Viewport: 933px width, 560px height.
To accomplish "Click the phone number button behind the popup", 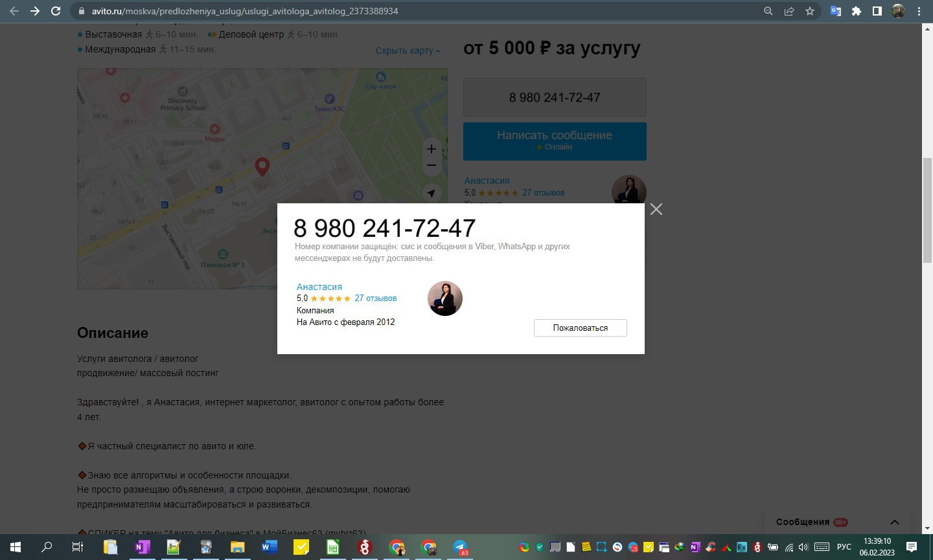I will 555,97.
